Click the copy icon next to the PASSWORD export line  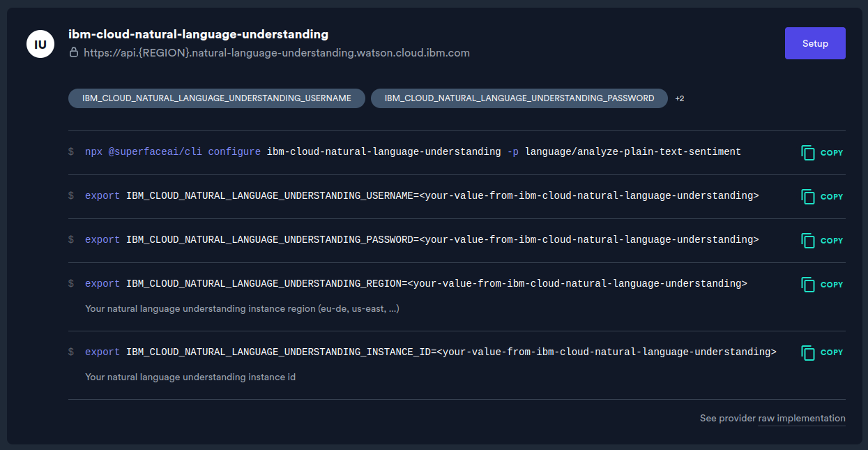[808, 239]
